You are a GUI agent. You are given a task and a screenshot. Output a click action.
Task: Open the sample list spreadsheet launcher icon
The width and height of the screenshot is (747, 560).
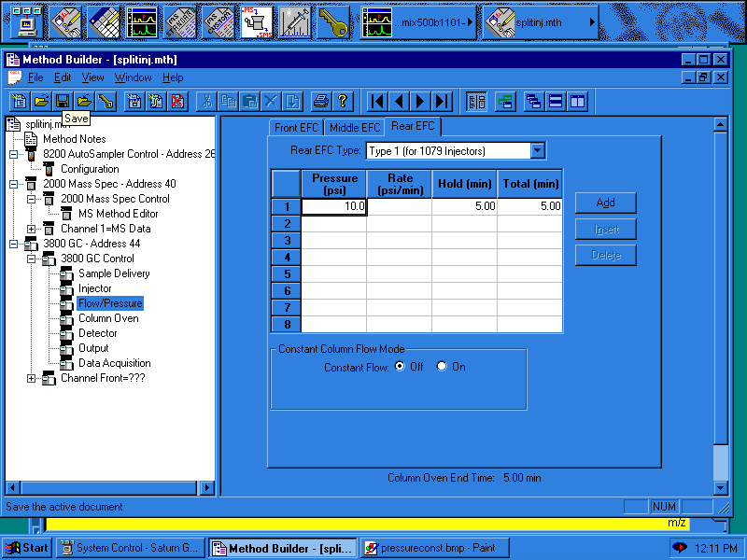point(104,21)
